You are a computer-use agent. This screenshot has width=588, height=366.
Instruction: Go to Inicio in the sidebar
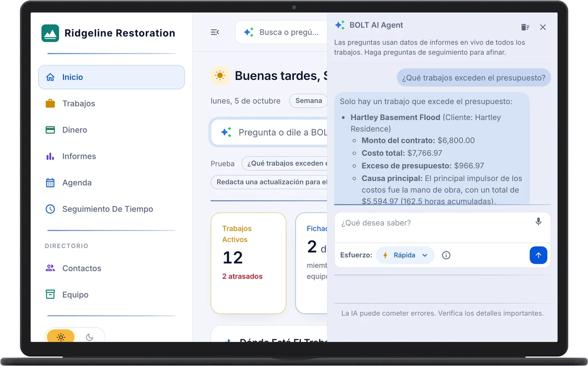click(x=111, y=77)
